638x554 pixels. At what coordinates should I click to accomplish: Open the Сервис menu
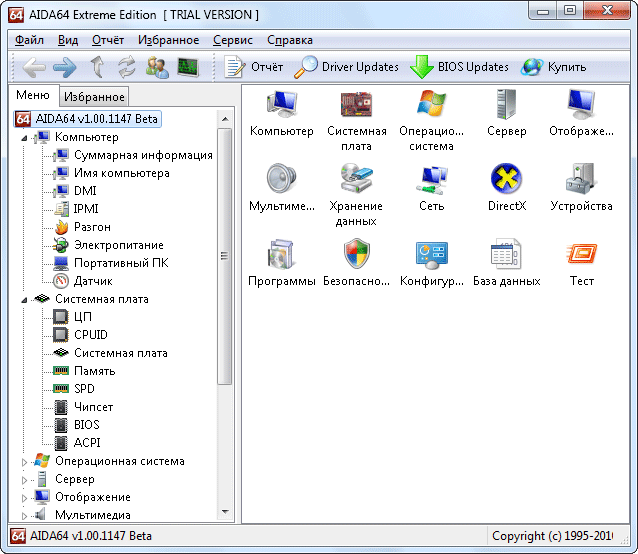[233, 40]
